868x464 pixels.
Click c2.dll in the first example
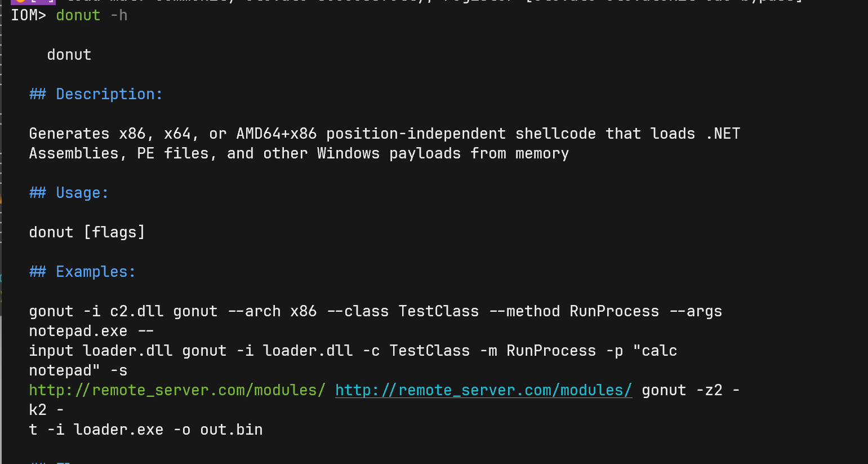click(136, 311)
